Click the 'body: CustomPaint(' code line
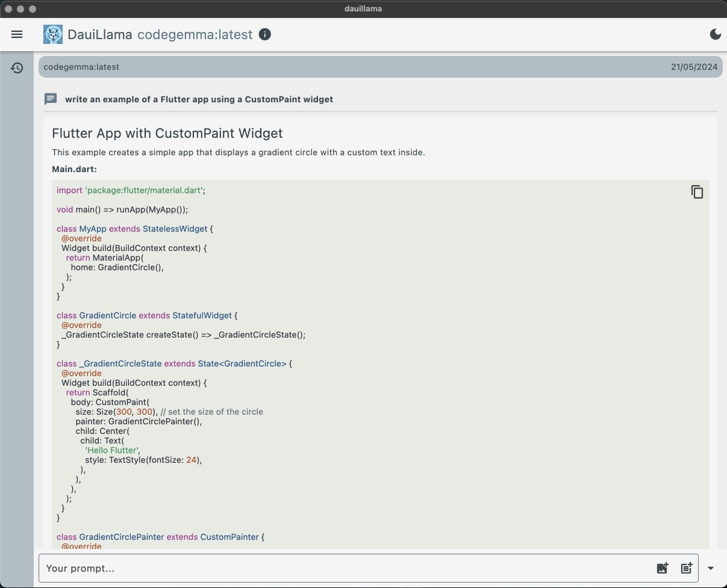The image size is (727, 588). pyautogui.click(x=110, y=402)
